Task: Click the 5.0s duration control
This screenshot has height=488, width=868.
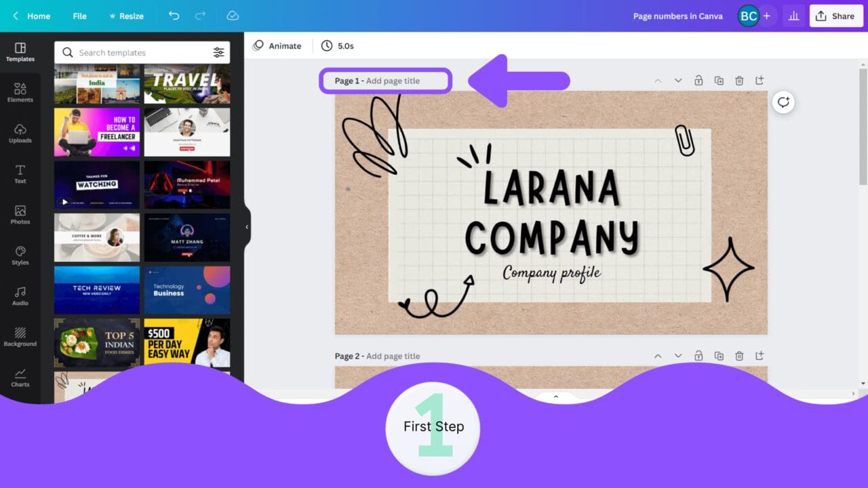Action: click(338, 45)
